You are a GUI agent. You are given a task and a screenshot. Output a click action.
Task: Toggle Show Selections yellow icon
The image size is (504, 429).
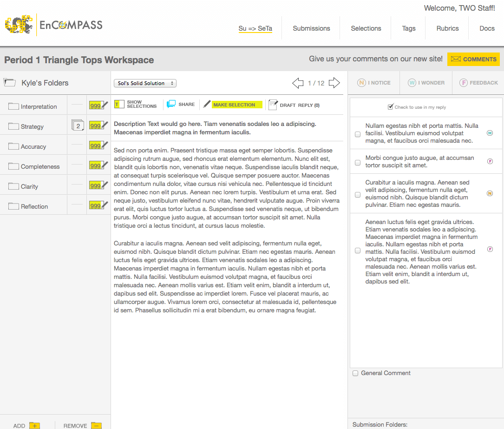(x=119, y=105)
